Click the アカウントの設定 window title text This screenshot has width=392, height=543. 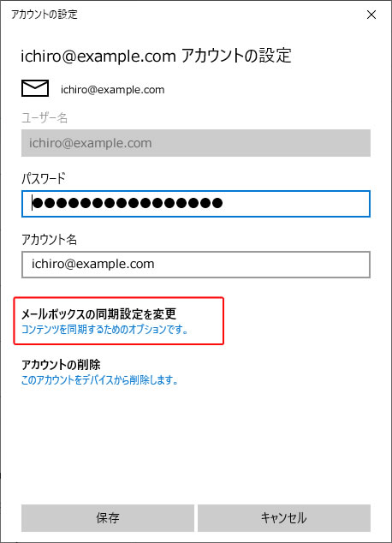click(45, 15)
